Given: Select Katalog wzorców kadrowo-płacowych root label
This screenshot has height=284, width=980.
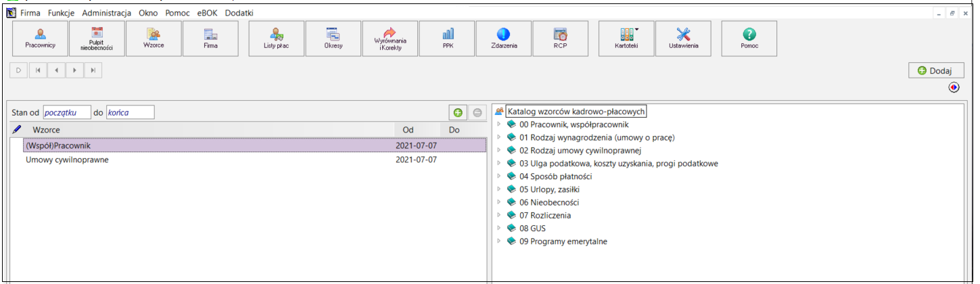Looking at the screenshot, I should (577, 112).
